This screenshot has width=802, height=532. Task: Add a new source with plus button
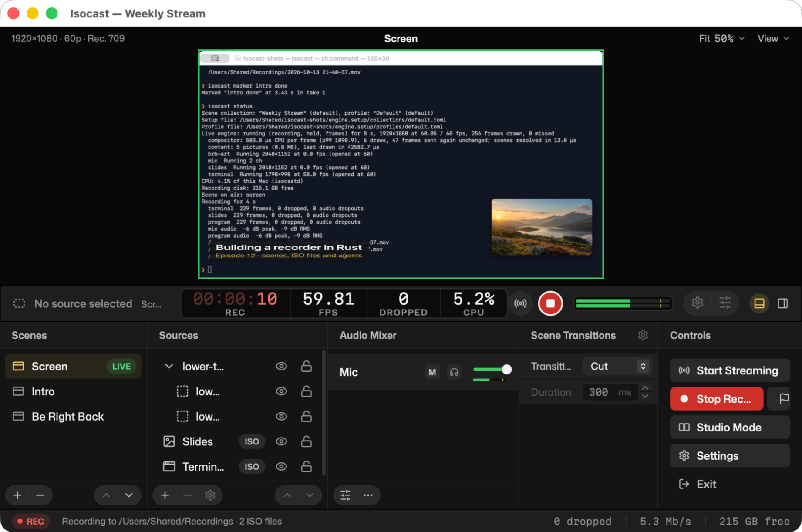tap(165, 495)
